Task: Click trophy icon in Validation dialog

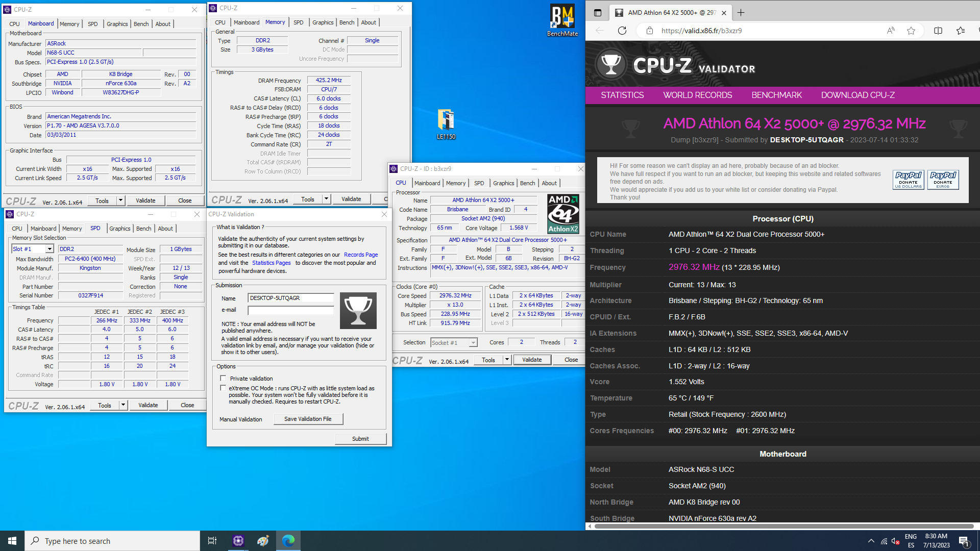Action: 358,311
